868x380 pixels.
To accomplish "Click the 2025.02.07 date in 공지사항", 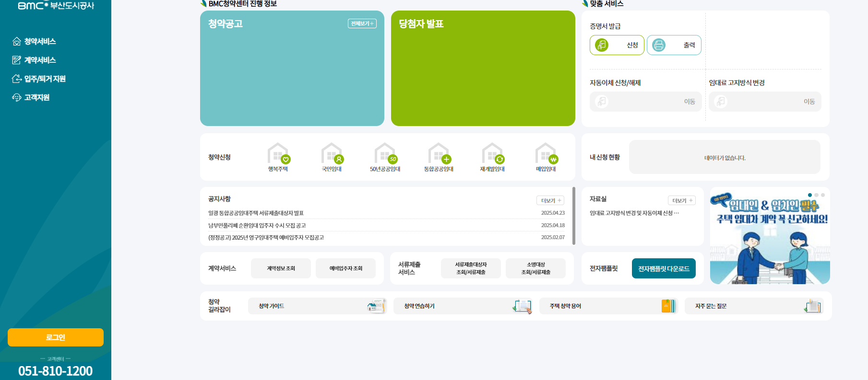I will [553, 237].
